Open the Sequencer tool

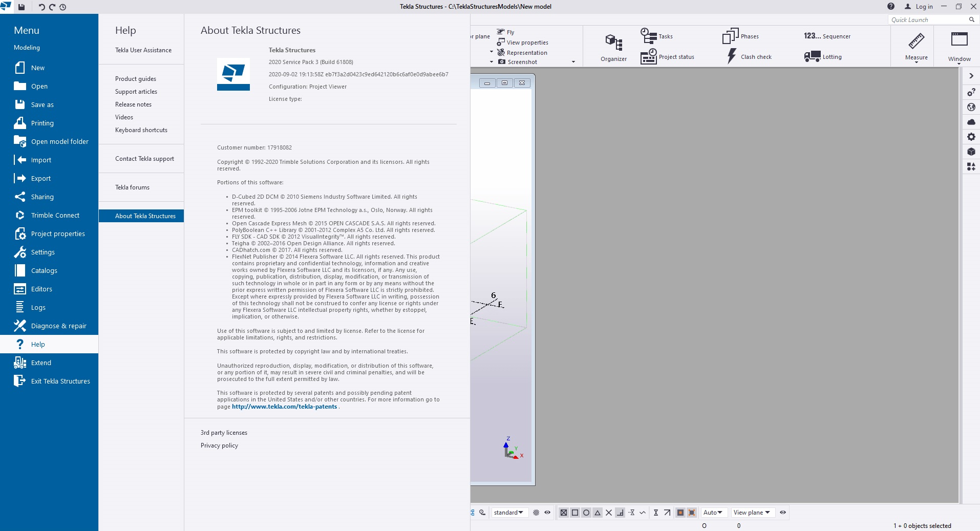pos(827,36)
